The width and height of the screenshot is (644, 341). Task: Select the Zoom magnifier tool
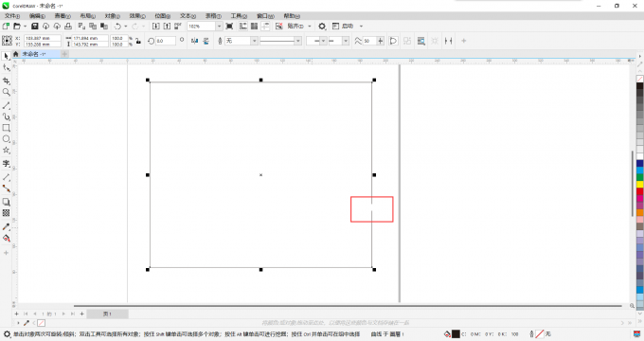(x=7, y=92)
